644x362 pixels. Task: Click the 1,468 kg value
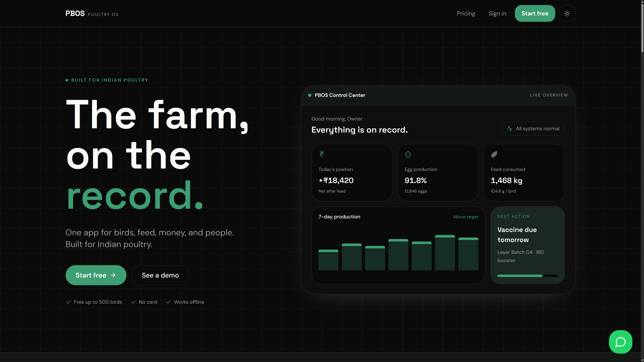506,180
